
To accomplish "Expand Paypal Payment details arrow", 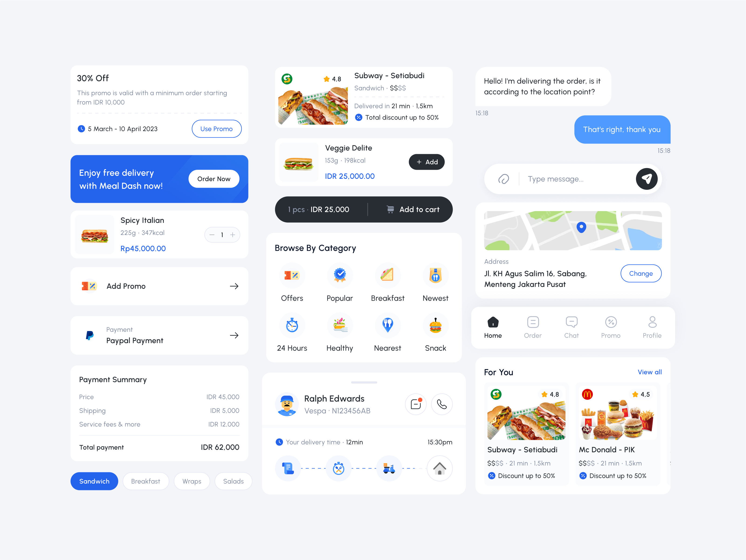I will [234, 335].
